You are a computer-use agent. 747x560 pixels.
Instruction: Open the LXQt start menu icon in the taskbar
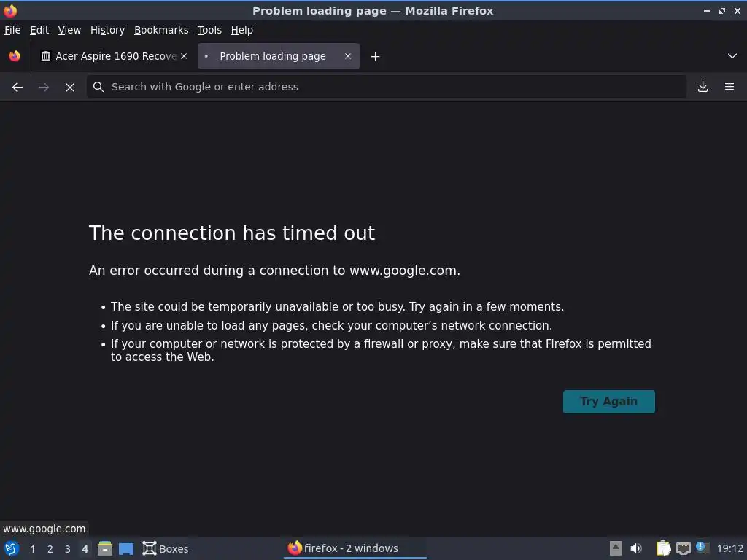(12, 548)
